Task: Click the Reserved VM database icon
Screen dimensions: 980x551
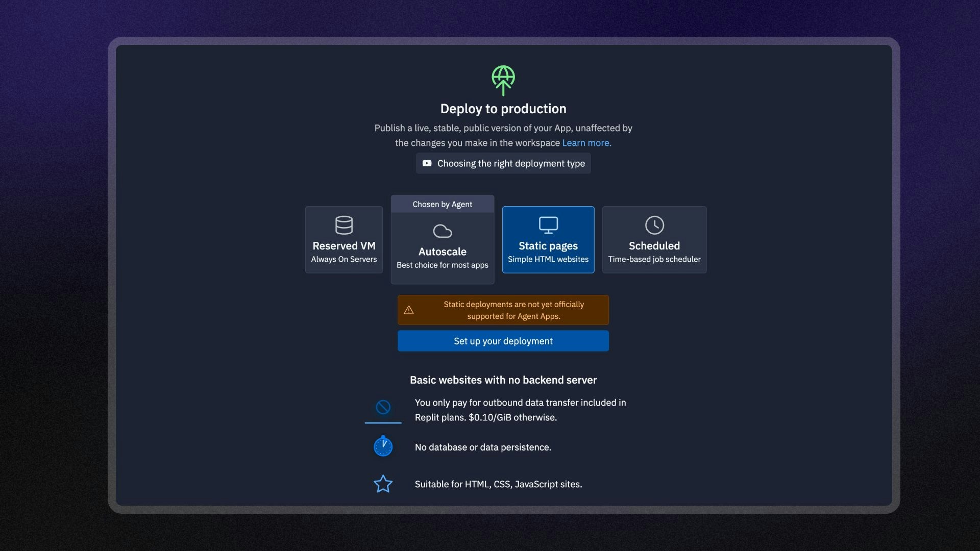Action: click(x=344, y=225)
